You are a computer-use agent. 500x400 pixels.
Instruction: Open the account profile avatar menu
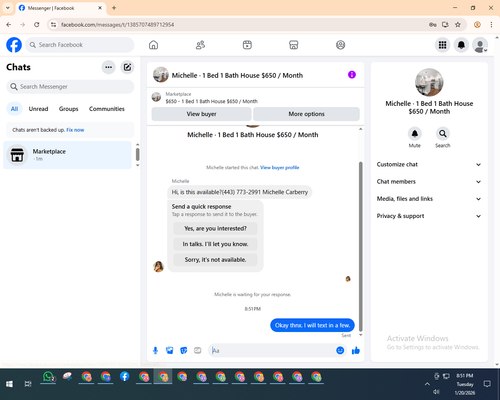pos(480,45)
